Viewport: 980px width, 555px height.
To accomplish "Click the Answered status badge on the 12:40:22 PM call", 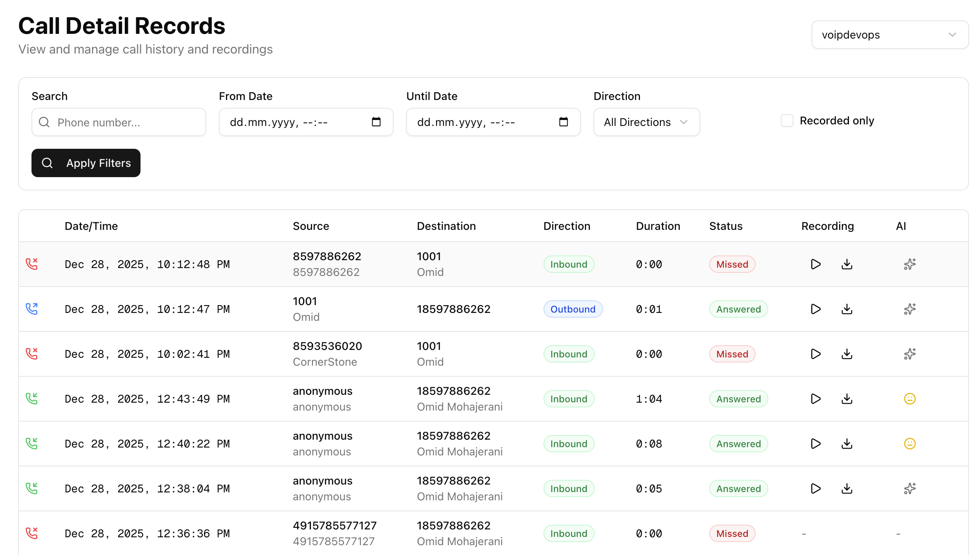I will [x=738, y=443].
